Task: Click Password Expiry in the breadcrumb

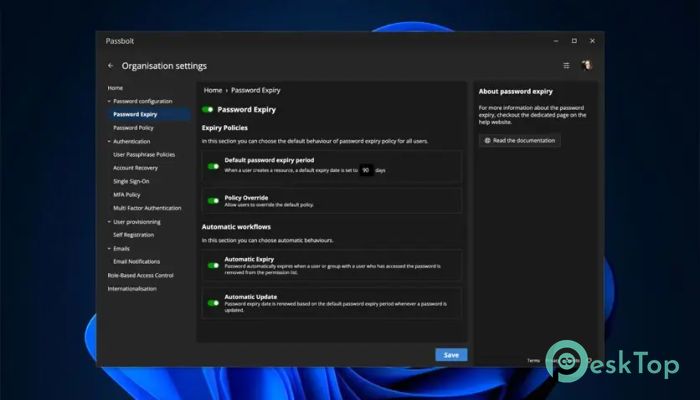Action: pyautogui.click(x=256, y=90)
